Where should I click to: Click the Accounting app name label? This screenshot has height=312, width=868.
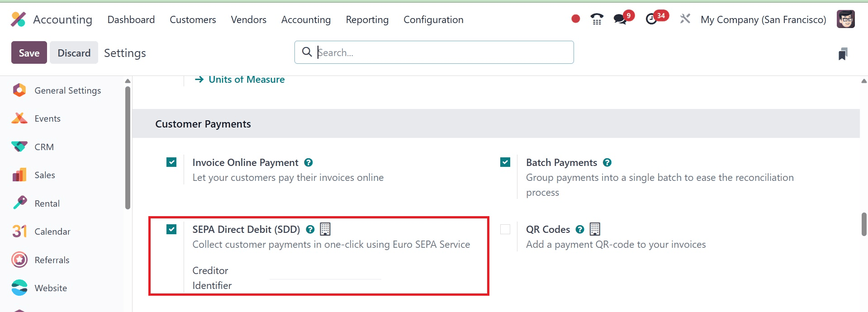click(62, 19)
